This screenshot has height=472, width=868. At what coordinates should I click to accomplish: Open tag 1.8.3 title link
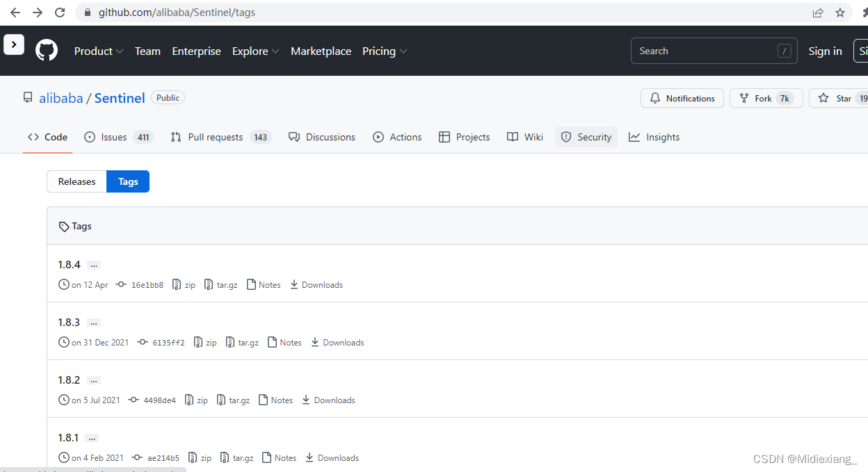69,323
